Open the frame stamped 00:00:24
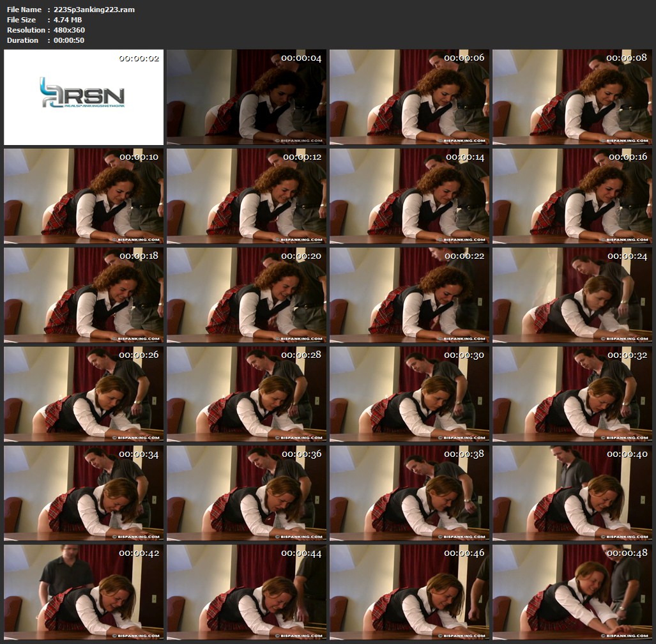Image resolution: width=656 pixels, height=644 pixels. pyautogui.click(x=572, y=295)
